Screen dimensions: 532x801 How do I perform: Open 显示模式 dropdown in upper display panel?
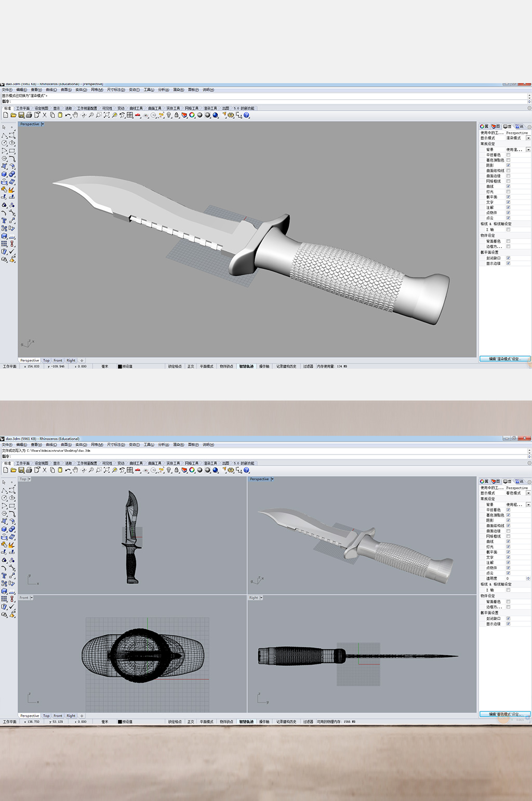[528, 138]
